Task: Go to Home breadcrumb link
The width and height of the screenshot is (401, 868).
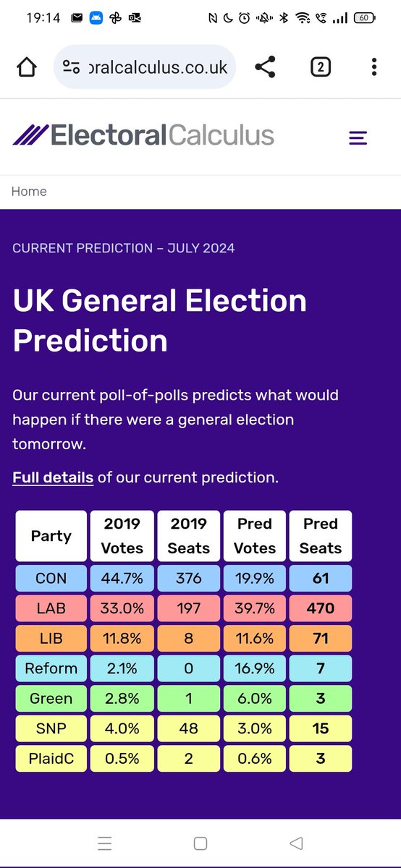Action: (29, 192)
